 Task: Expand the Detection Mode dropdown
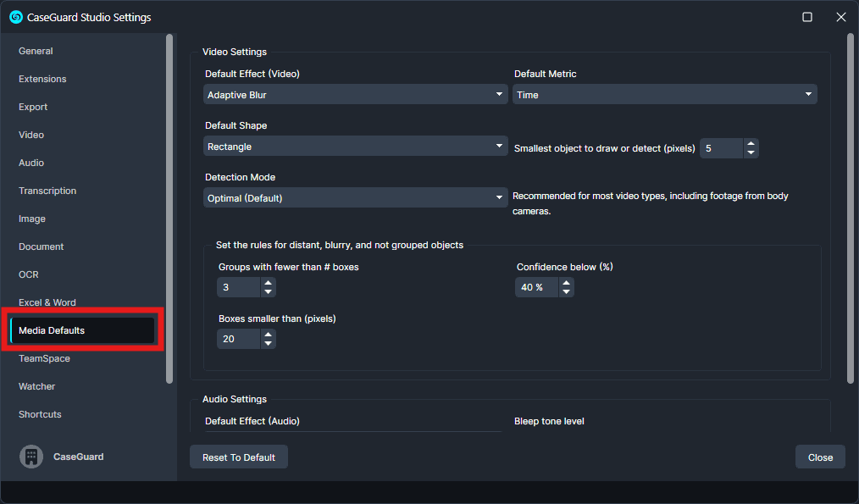click(355, 198)
